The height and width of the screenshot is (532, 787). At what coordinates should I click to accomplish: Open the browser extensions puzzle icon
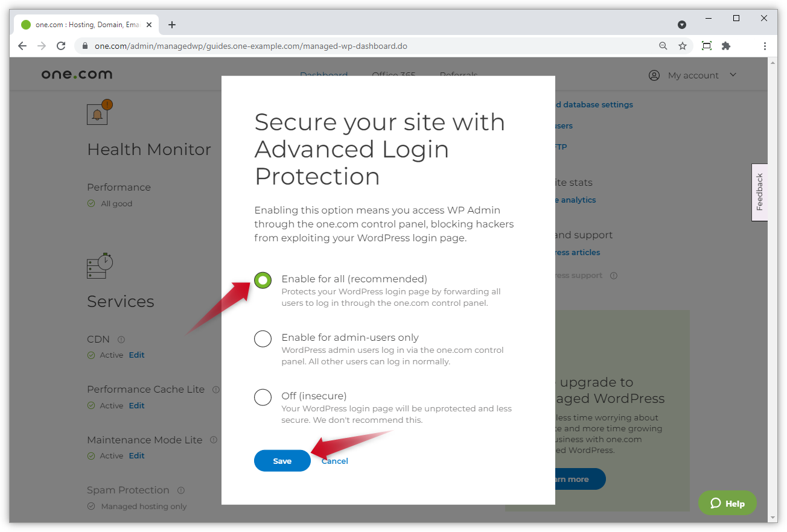[726, 46]
